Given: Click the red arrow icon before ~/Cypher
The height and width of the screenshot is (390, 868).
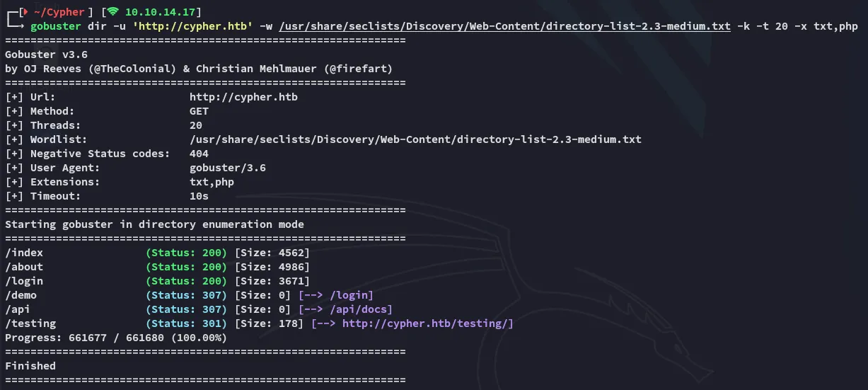Looking at the screenshot, I should point(26,12).
